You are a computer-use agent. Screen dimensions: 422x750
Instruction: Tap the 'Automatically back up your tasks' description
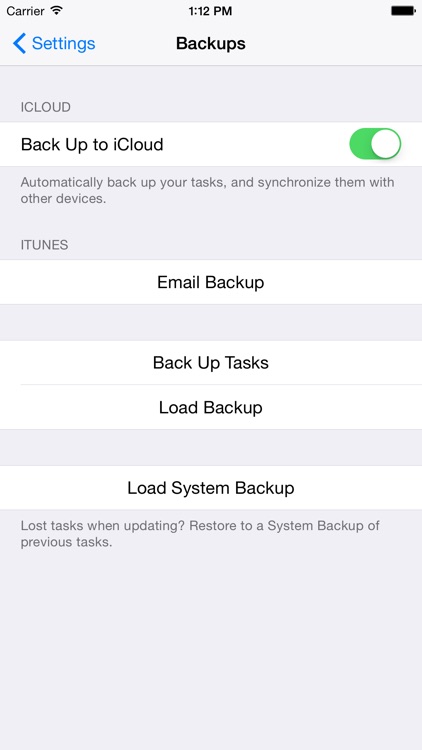pos(207,190)
